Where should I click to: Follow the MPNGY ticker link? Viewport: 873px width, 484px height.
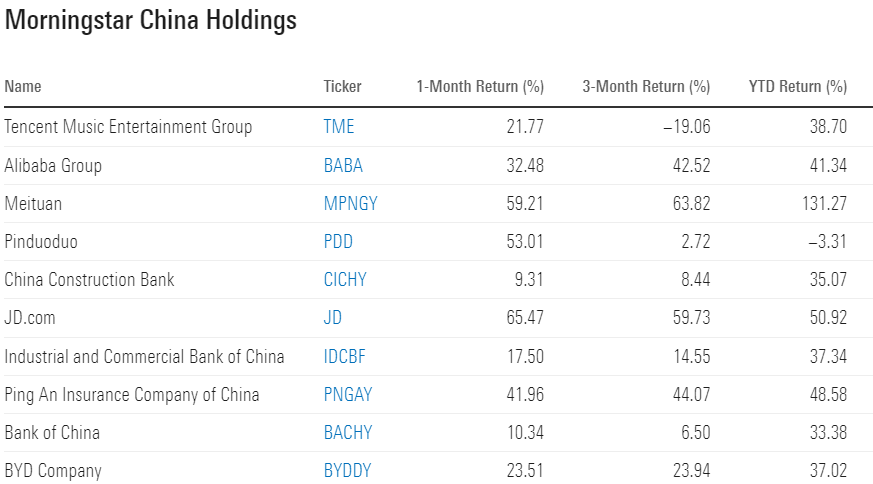(350, 203)
